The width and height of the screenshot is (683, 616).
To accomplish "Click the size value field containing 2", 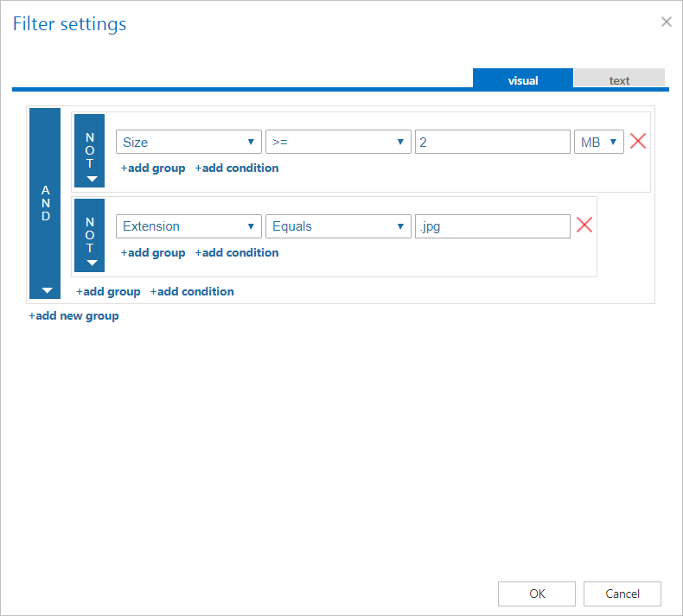I will click(x=492, y=143).
